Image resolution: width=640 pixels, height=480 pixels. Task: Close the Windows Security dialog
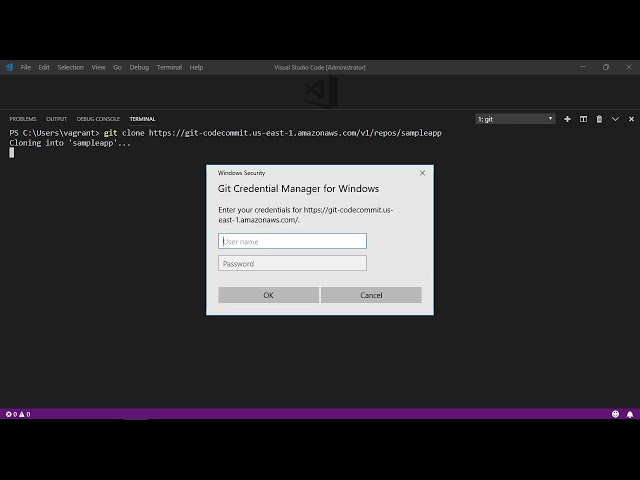(422, 173)
